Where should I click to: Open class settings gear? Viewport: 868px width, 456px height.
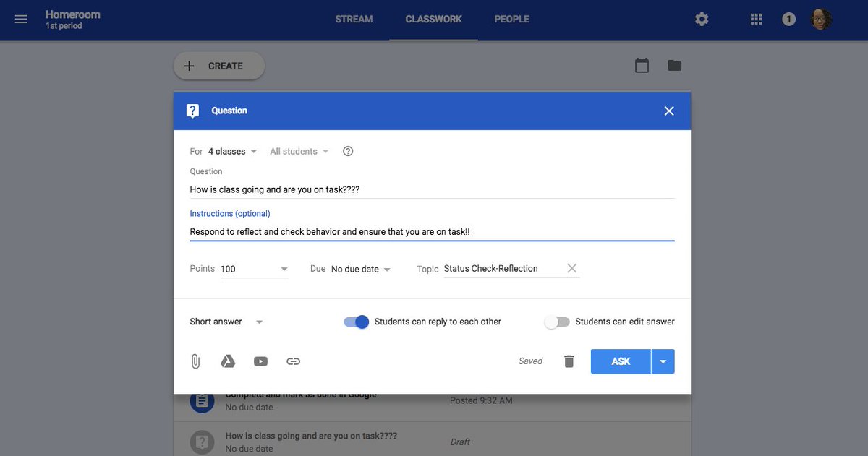(702, 20)
